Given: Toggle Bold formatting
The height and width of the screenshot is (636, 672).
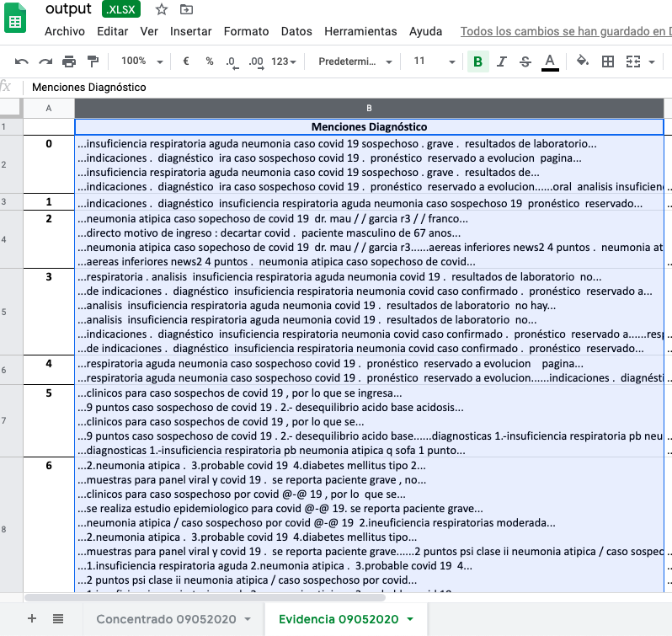Looking at the screenshot, I should 477,61.
